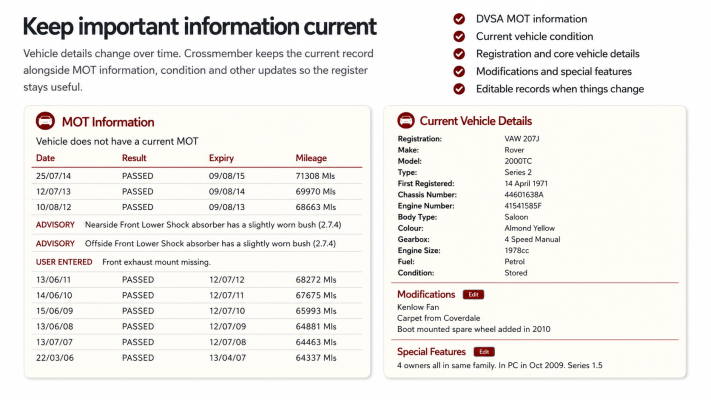This screenshot has width=711, height=400.
Task: Click 'Vehicle does not have a current MOT'
Action: click(117, 141)
